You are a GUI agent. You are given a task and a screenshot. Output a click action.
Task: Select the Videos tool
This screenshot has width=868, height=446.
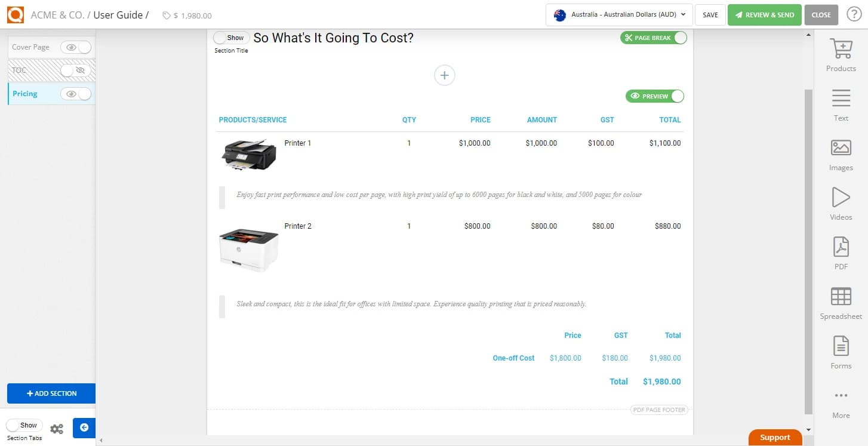click(x=841, y=203)
